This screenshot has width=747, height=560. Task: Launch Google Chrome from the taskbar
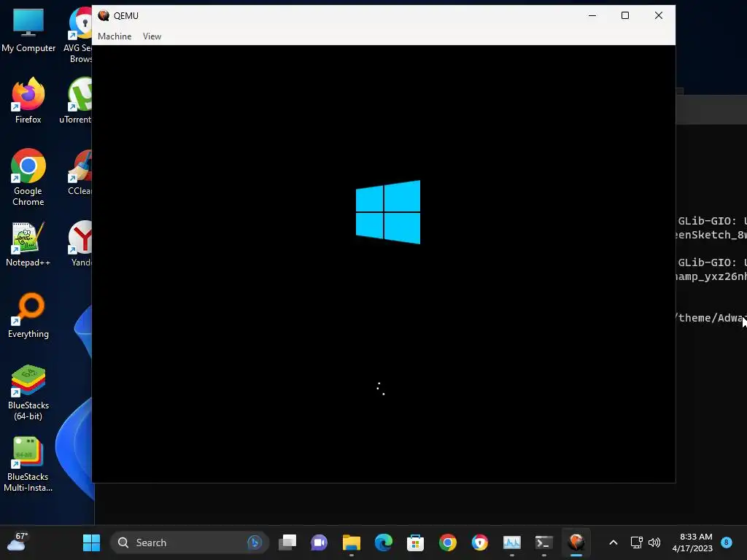pos(447,542)
